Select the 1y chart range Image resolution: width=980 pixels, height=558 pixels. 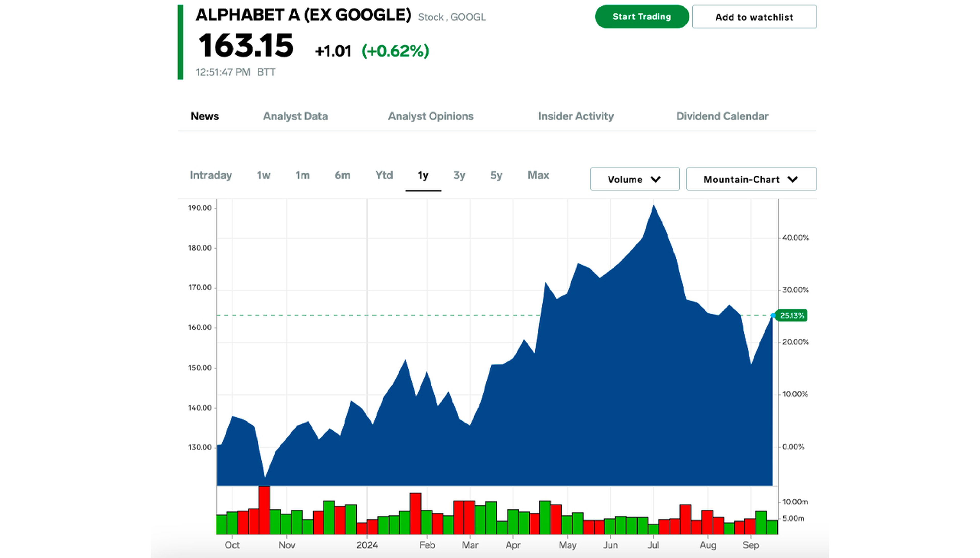423,176
